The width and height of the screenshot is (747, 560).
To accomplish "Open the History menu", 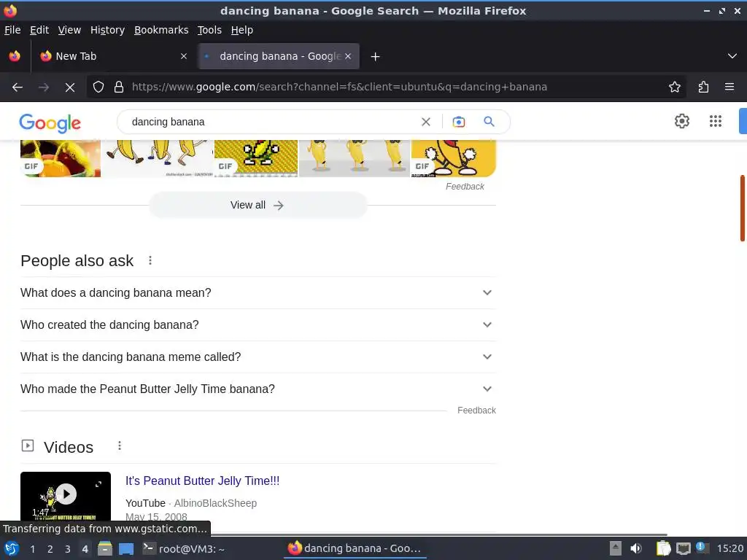I will (x=108, y=30).
